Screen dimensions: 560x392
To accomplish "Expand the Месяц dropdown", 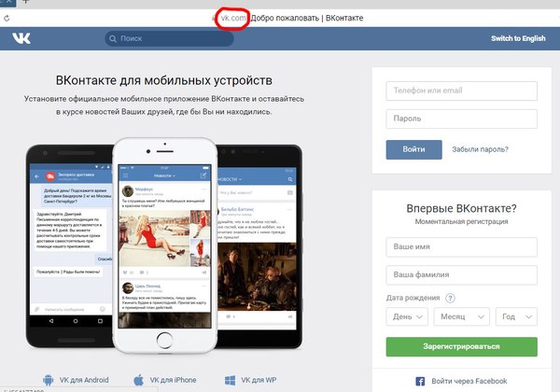I will point(461,316).
